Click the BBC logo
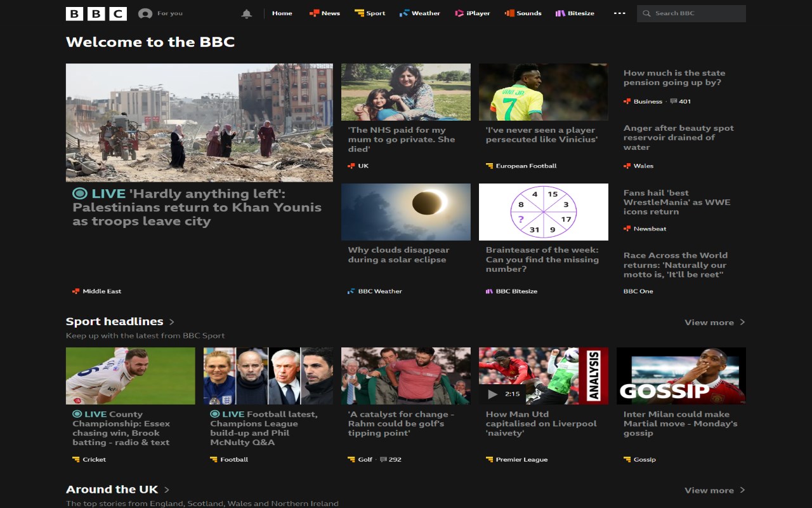This screenshot has height=508, width=812. click(x=96, y=13)
